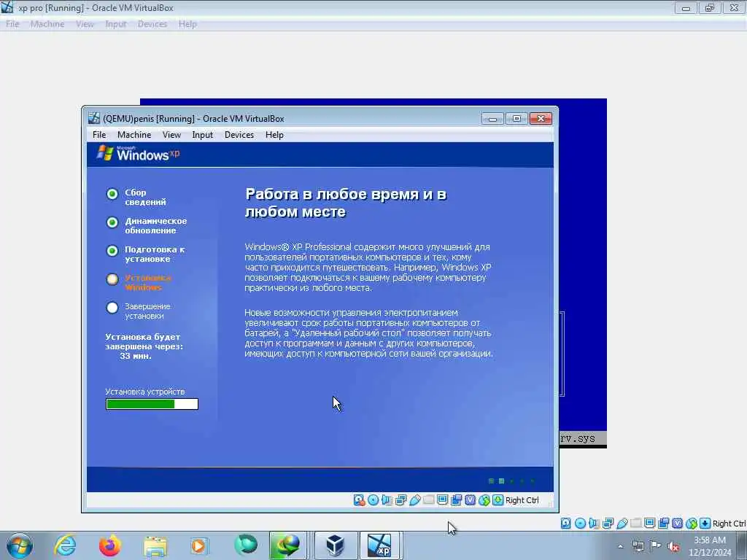
Task: Click the '33 мин.' remaining time text
Action: pos(136,356)
